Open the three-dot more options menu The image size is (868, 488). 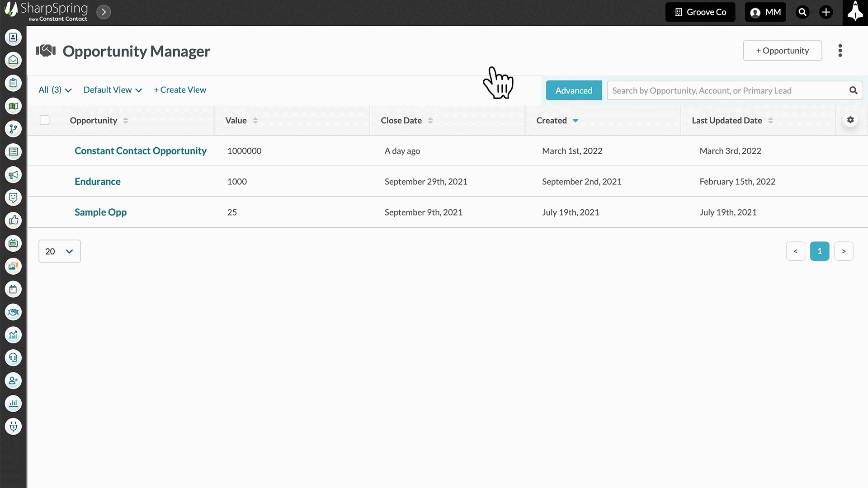coord(840,51)
